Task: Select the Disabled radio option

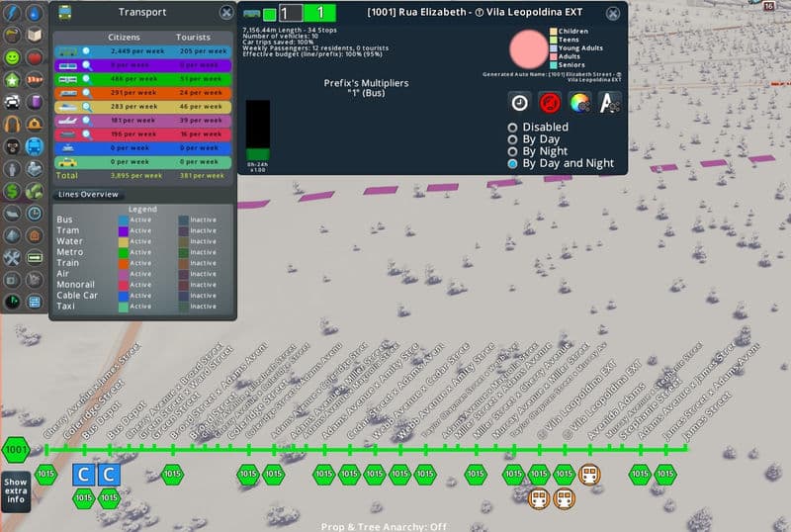Action: pyautogui.click(x=512, y=128)
